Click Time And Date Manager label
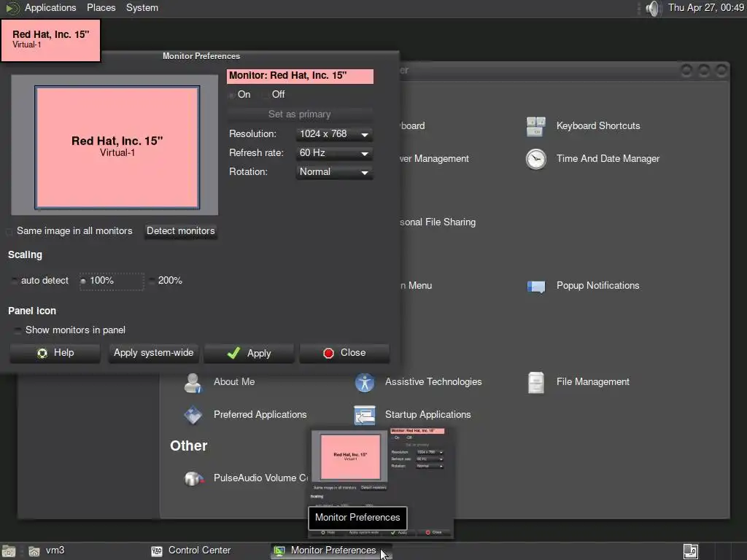The width and height of the screenshot is (747, 560). 608,159
